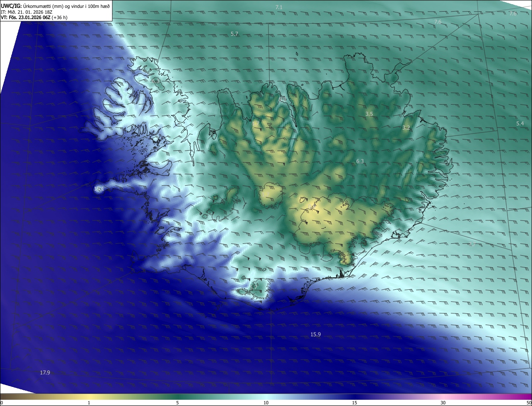Viewport: 532px width, 406px height.
Task: Click the 15.9 value south of Iceland
Action: point(315,334)
